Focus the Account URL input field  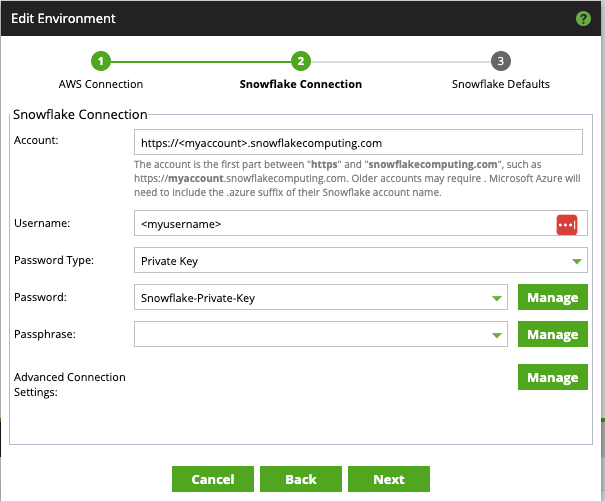(357, 143)
